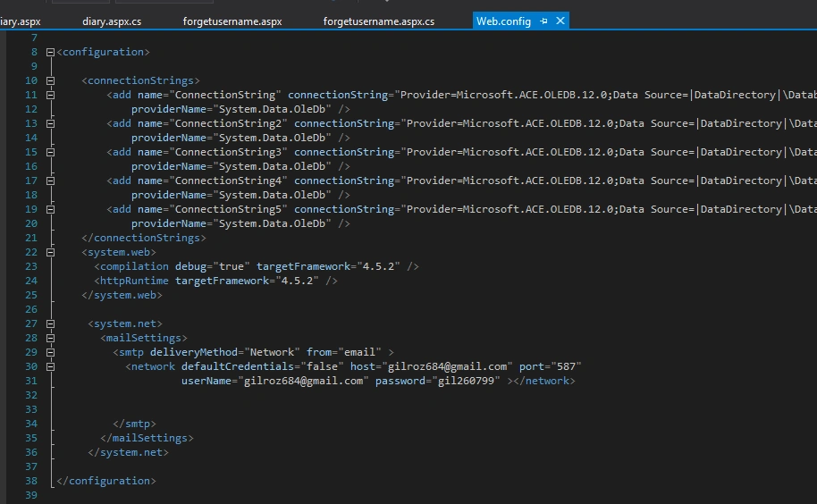
Task: Collapse the ConnectionString add element
Action: [51, 96]
